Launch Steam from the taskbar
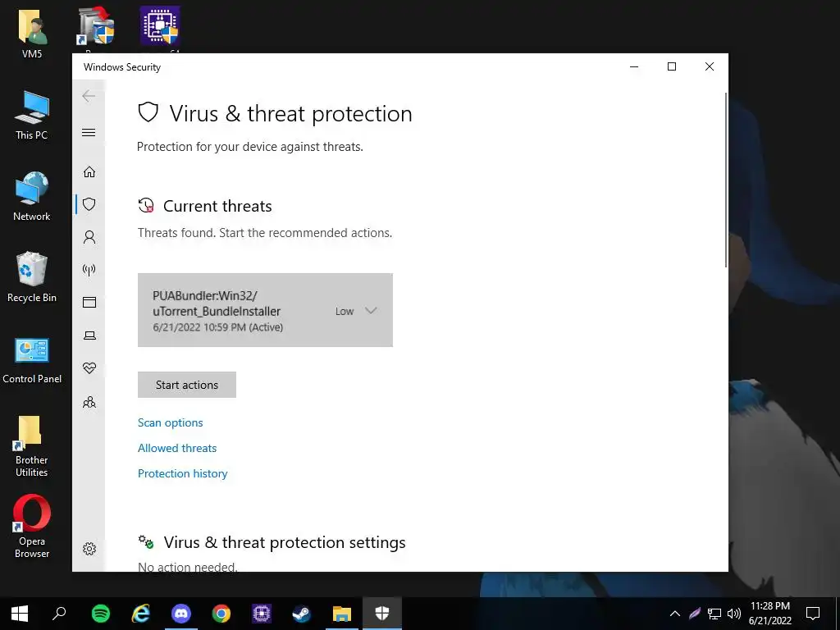The image size is (840, 630). (302, 614)
